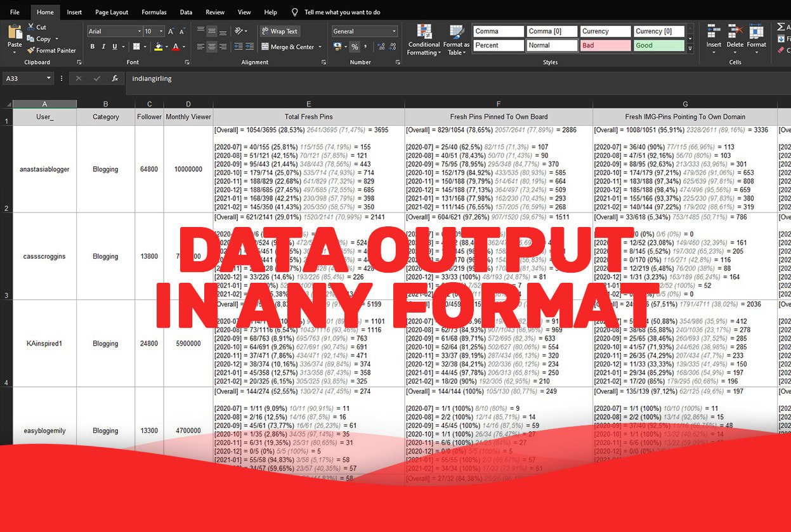
Task: Click the Increase Decimal icon
Action: click(x=379, y=46)
